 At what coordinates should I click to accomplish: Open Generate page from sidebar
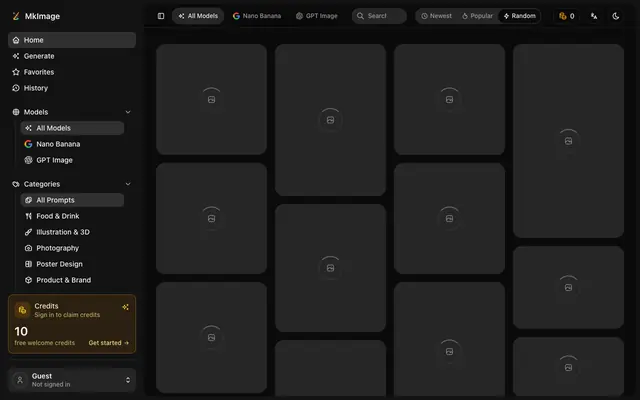coord(72,56)
